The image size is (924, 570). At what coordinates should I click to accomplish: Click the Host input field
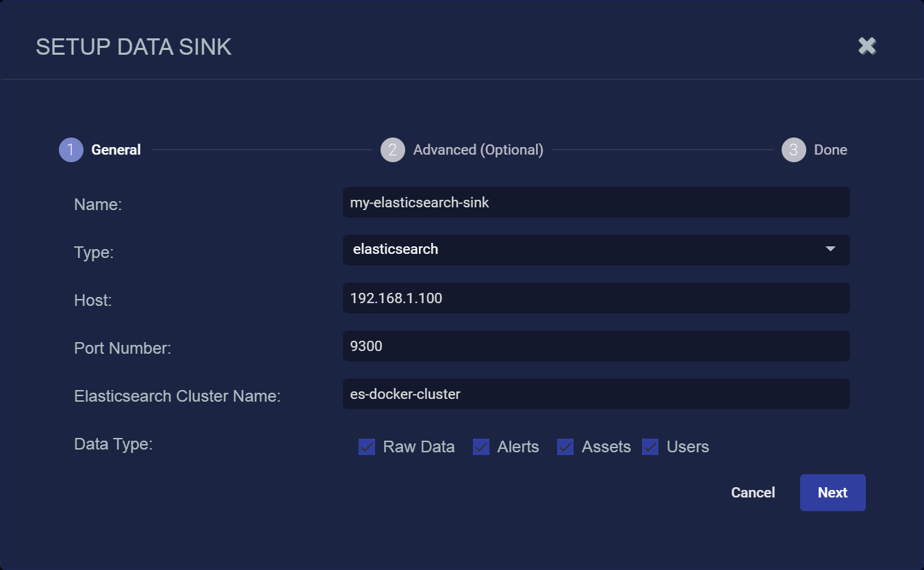click(596, 298)
